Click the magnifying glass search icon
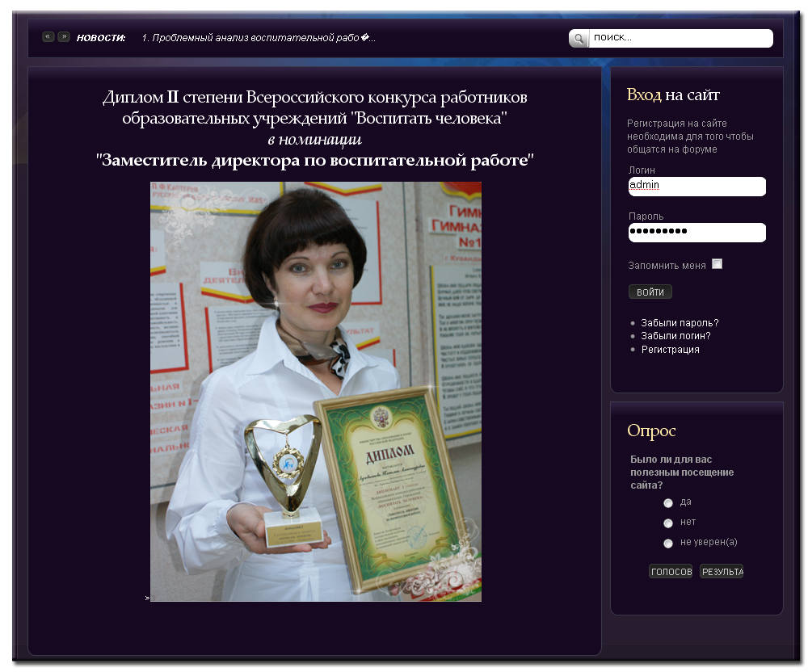Image resolution: width=808 pixels, height=672 pixels. 578,37
